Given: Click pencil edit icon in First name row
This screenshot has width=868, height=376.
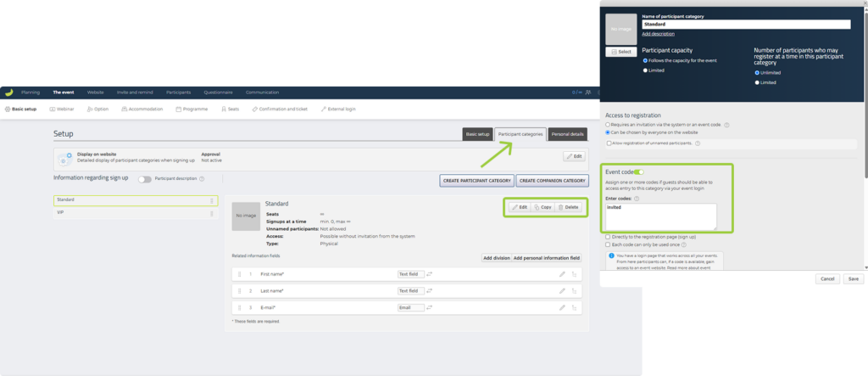Looking at the screenshot, I should click(562, 274).
